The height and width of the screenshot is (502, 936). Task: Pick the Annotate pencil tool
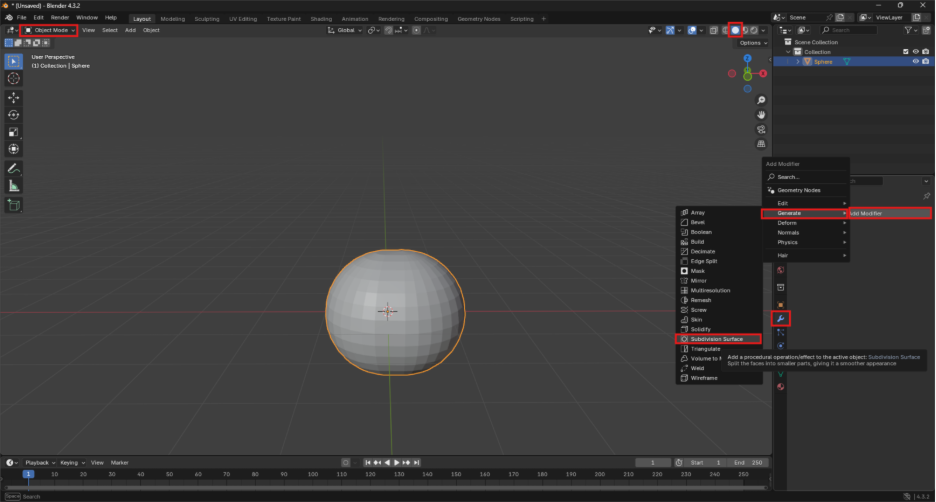point(14,168)
